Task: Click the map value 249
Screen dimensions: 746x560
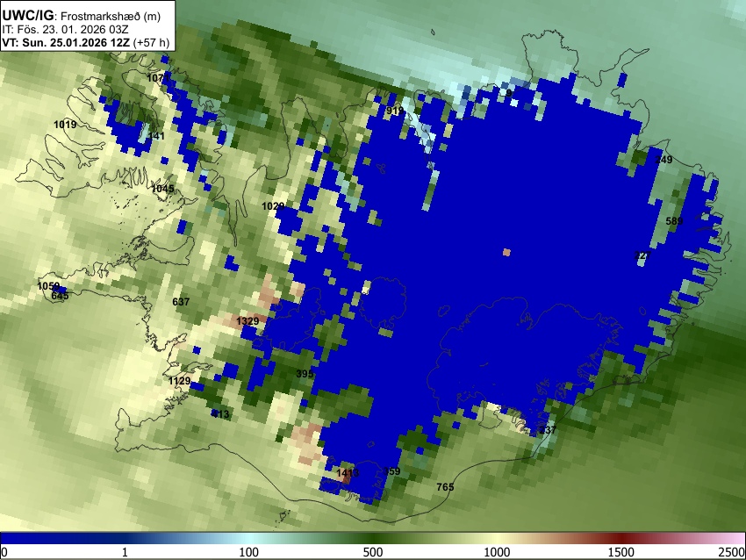Action: 664,160
